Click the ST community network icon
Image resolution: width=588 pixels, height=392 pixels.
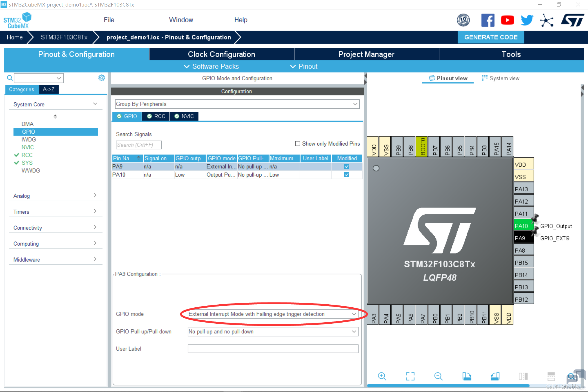[x=547, y=20]
